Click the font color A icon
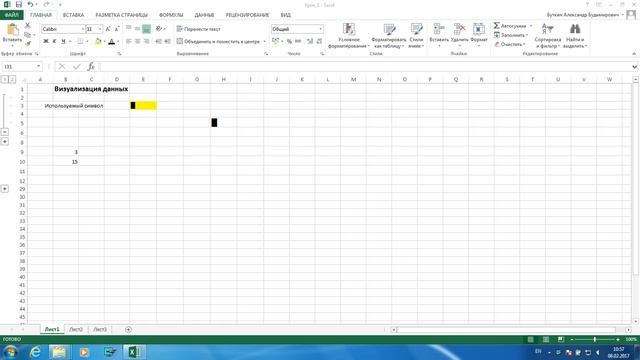The height and width of the screenshot is (360, 640). [x=111, y=41]
